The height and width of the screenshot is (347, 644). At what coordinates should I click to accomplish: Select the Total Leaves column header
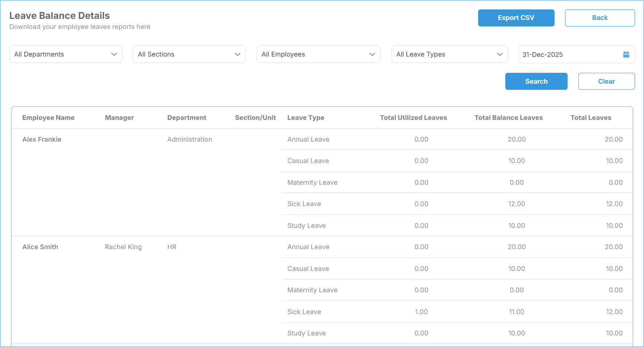(591, 118)
